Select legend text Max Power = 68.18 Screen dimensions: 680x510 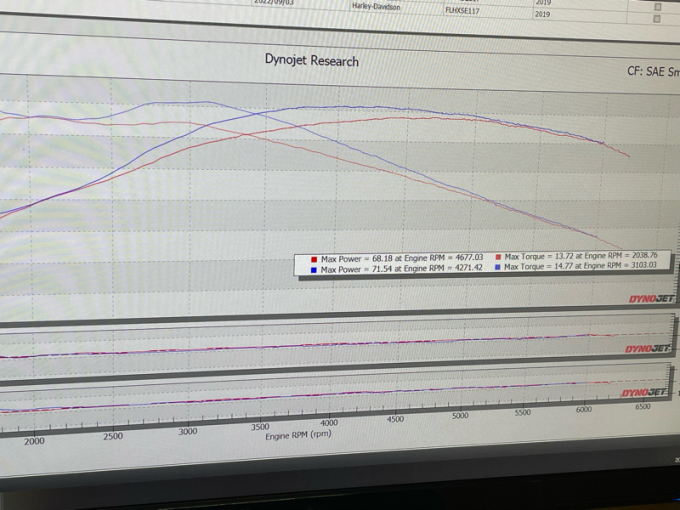point(355,259)
